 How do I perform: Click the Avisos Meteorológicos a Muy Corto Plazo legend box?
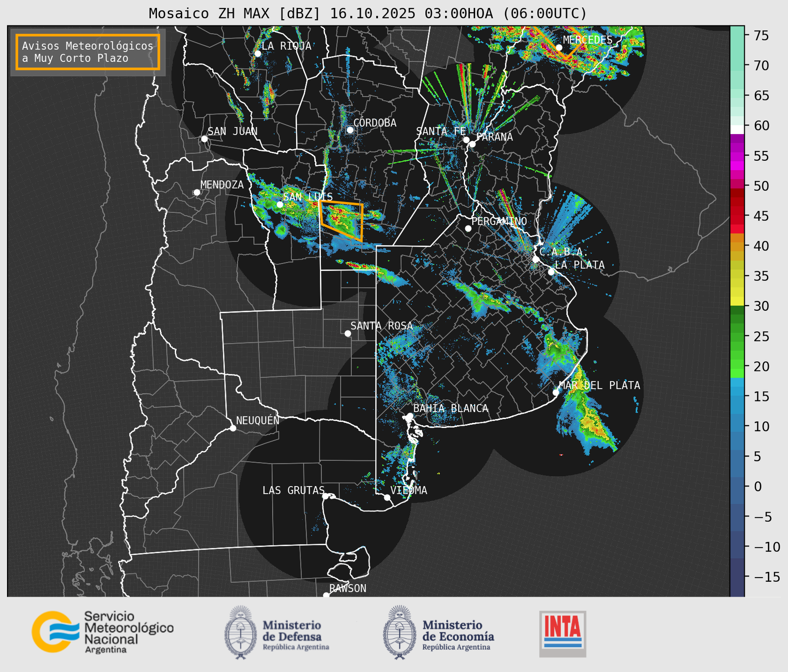click(88, 52)
